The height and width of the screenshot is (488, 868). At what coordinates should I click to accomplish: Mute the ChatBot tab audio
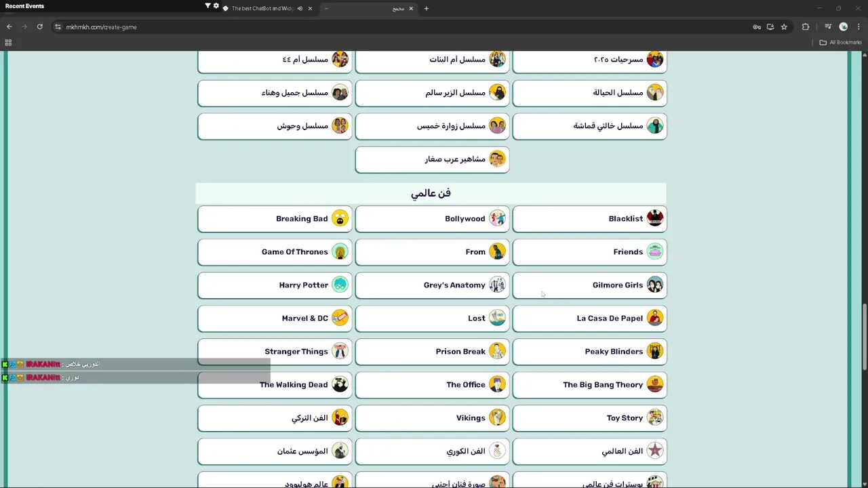tap(300, 9)
